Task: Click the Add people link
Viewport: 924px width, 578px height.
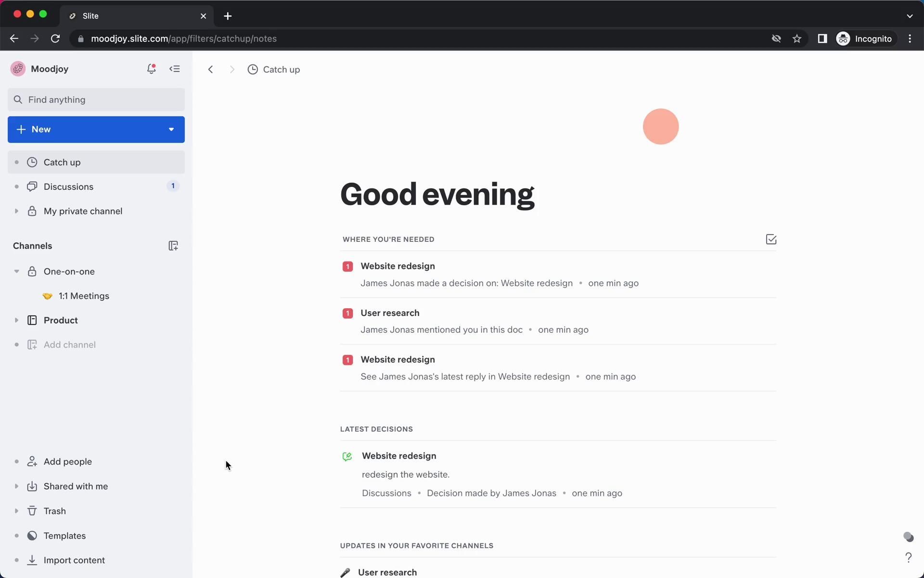Action: [x=67, y=461]
